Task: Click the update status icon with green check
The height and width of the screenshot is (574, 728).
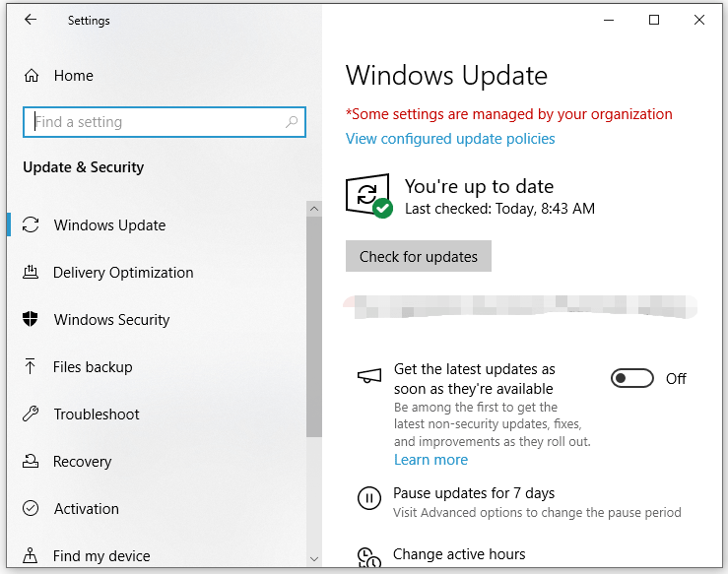Action: pos(369,195)
